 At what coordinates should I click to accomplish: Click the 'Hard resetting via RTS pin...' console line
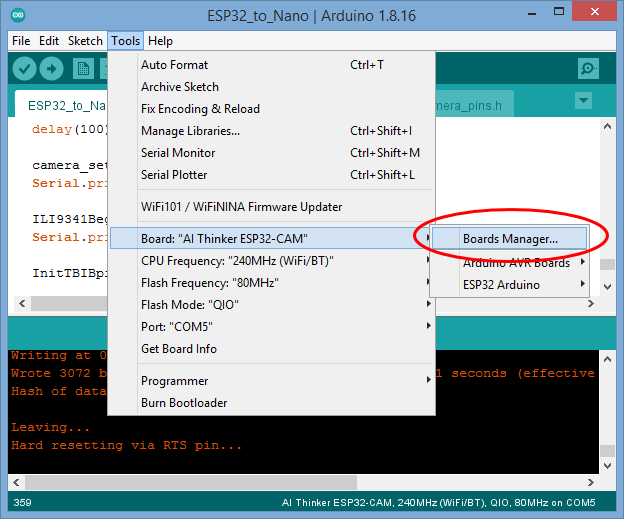pyautogui.click(x=127, y=445)
